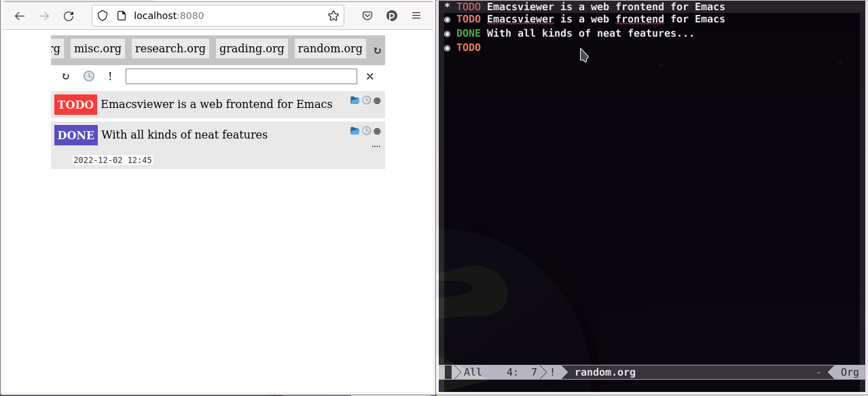Bookmark this page with the star icon

click(333, 16)
